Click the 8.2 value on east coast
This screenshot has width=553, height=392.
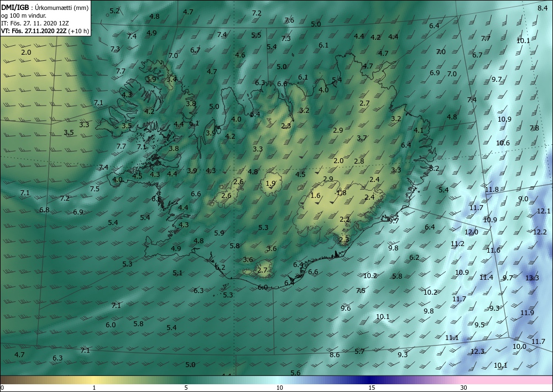[x=434, y=168]
